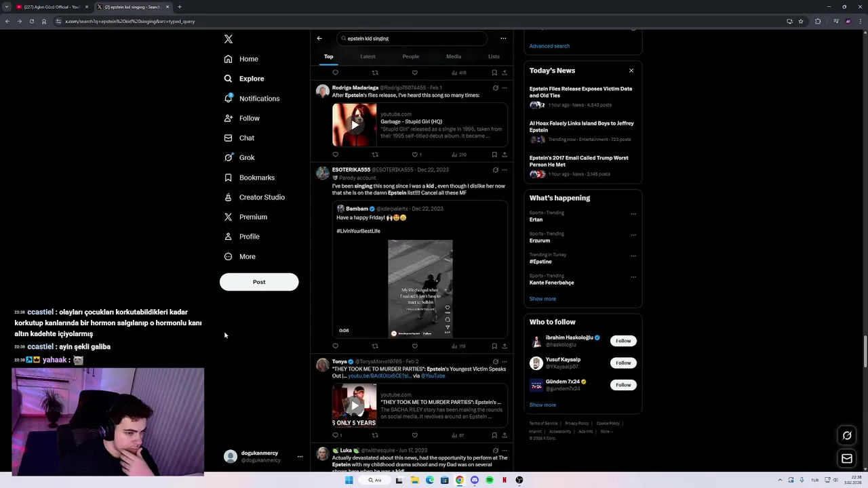Open search options three-dot menu

click(x=503, y=39)
